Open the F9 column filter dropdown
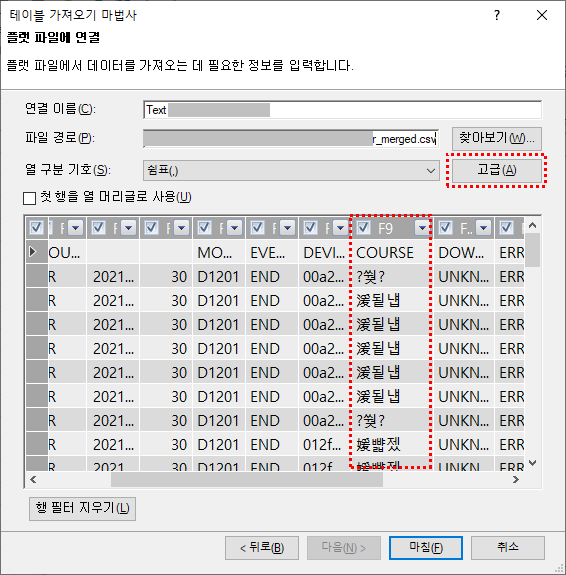Image resolution: width=566 pixels, height=575 pixels. click(422, 228)
